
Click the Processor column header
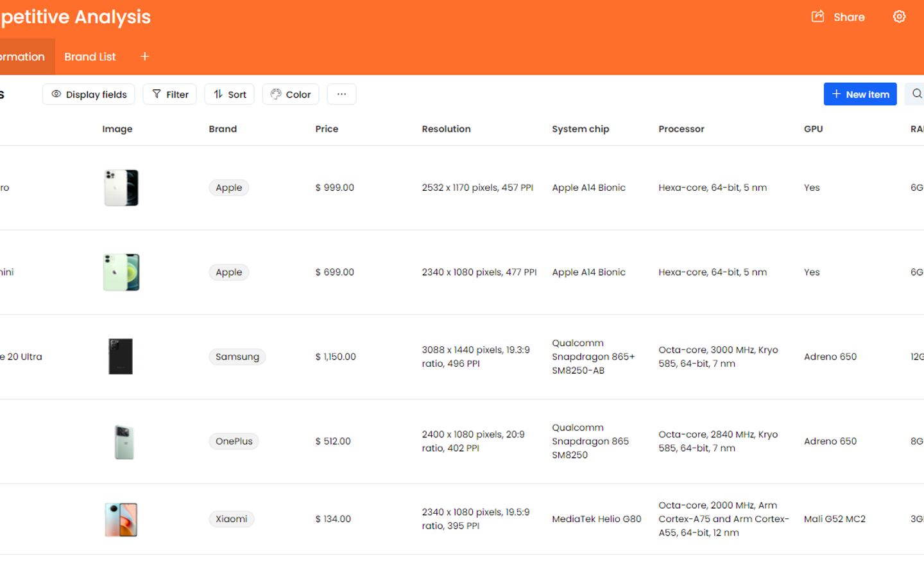tap(681, 129)
